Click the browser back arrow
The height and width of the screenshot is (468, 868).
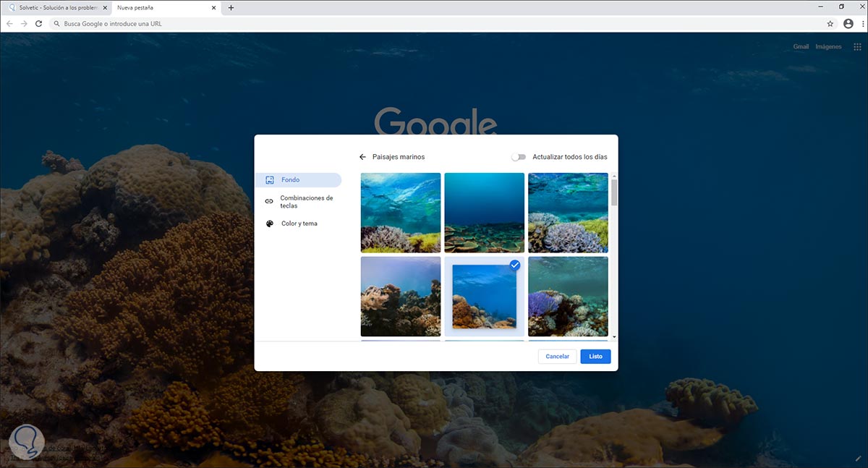coord(9,23)
